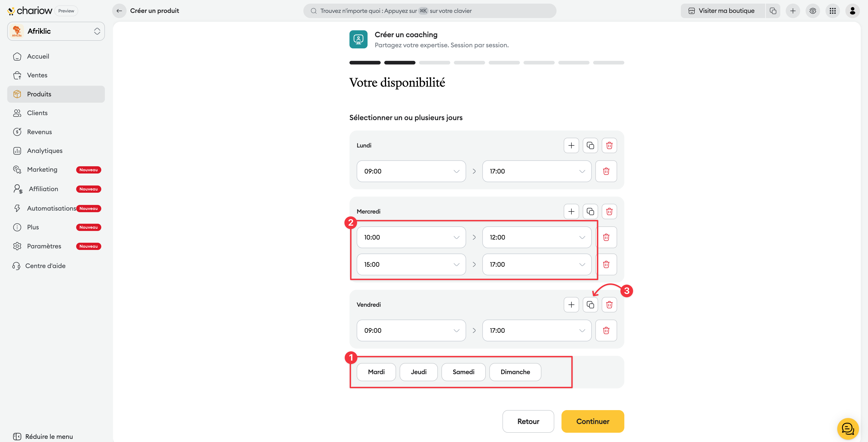The height and width of the screenshot is (442, 868).
Task: Open Lundi start time 09:00 dropdown
Action: click(x=411, y=171)
